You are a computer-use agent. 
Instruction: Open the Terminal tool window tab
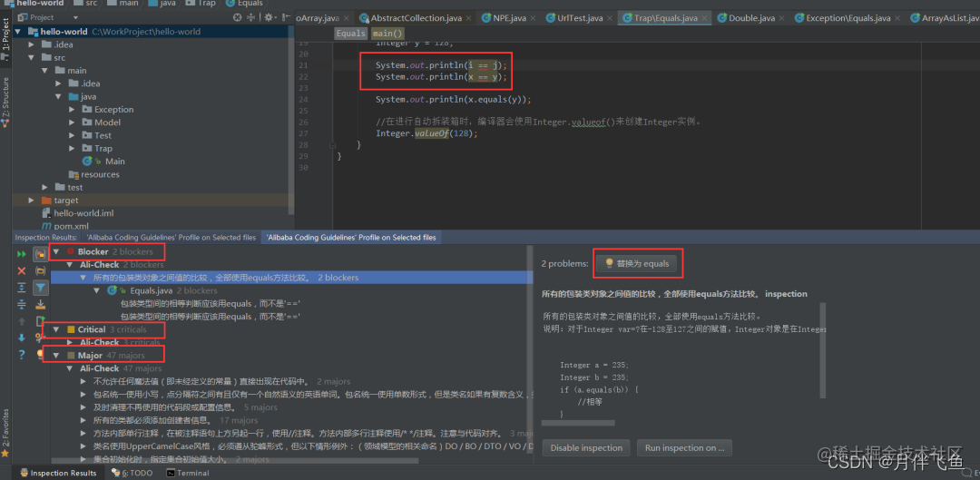[188, 473]
